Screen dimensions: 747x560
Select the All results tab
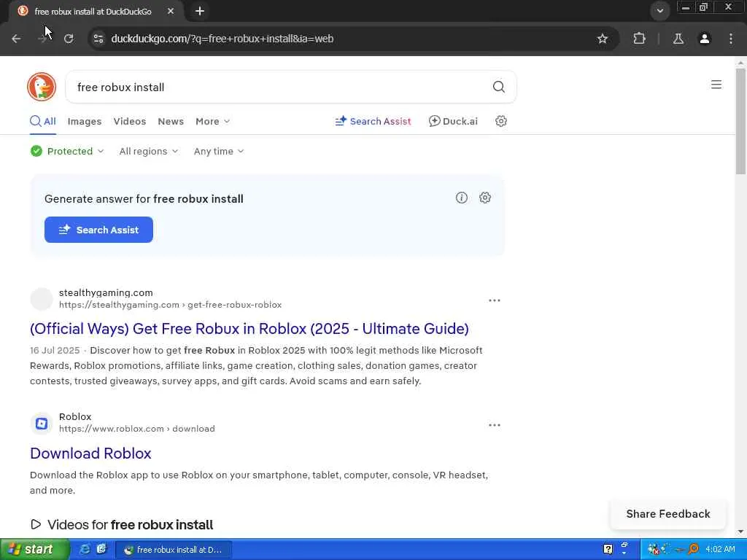click(x=43, y=121)
